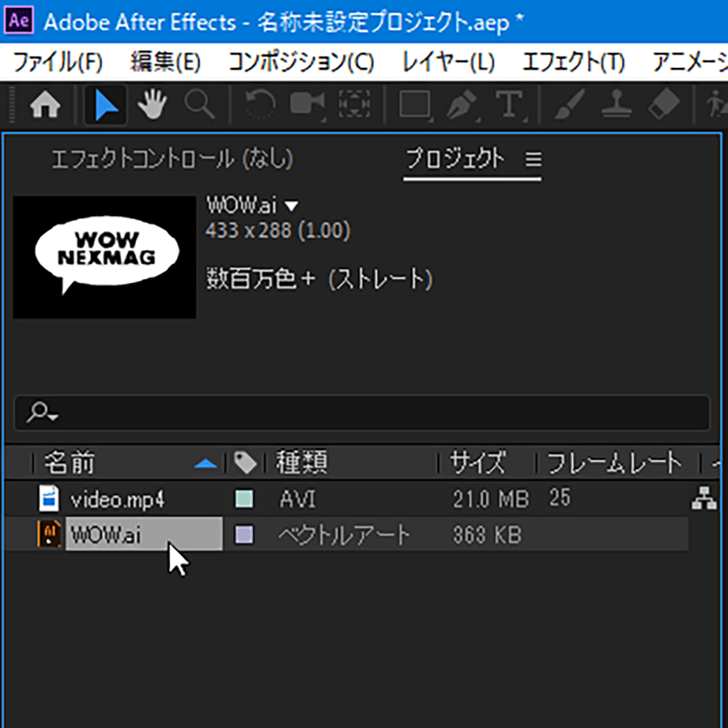Open the レイヤー(L) menu
Viewport: 728px width, 728px height.
448,62
